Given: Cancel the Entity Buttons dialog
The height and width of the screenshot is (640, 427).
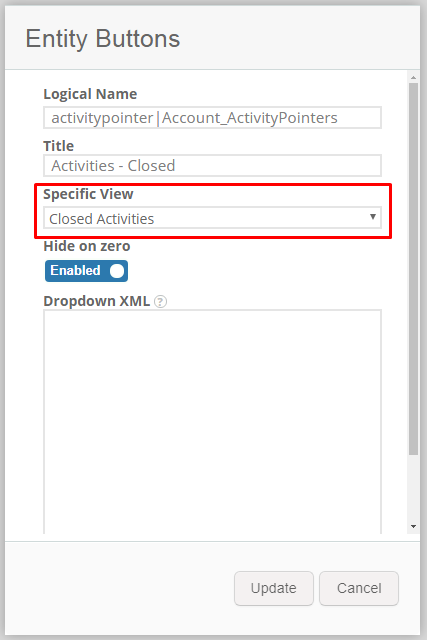Looking at the screenshot, I should [x=359, y=588].
